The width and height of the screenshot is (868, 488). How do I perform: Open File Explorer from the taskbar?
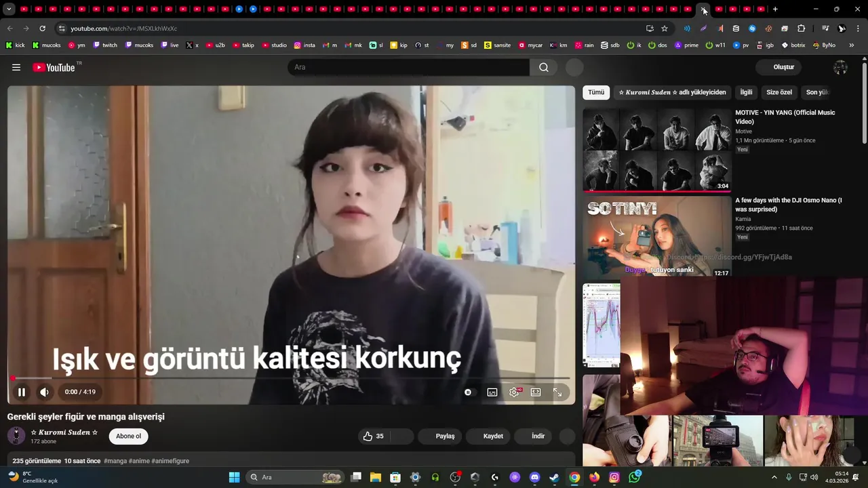pyautogui.click(x=376, y=477)
